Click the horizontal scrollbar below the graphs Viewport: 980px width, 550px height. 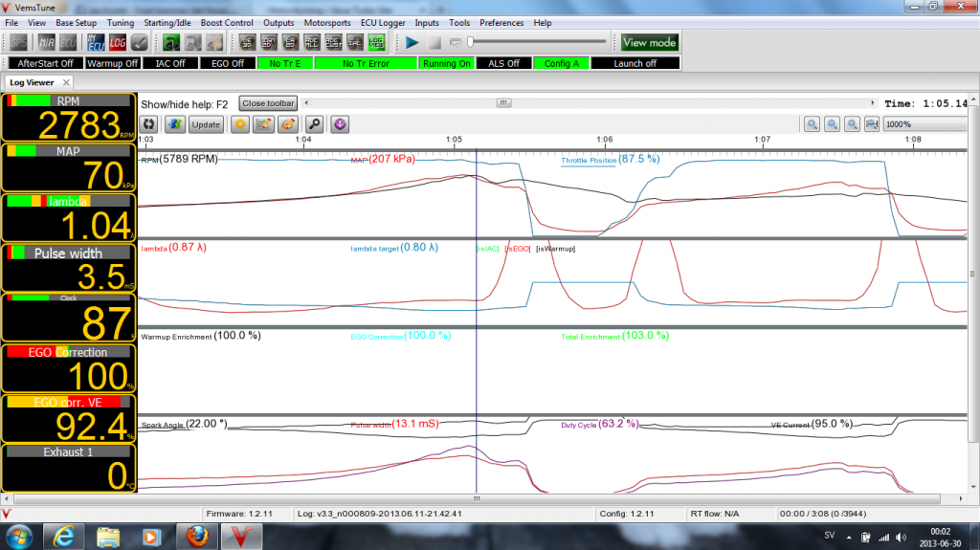pyautogui.click(x=555, y=499)
